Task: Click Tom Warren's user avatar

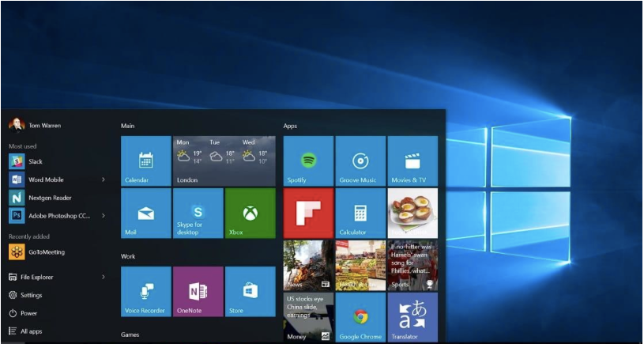Action: click(x=17, y=126)
